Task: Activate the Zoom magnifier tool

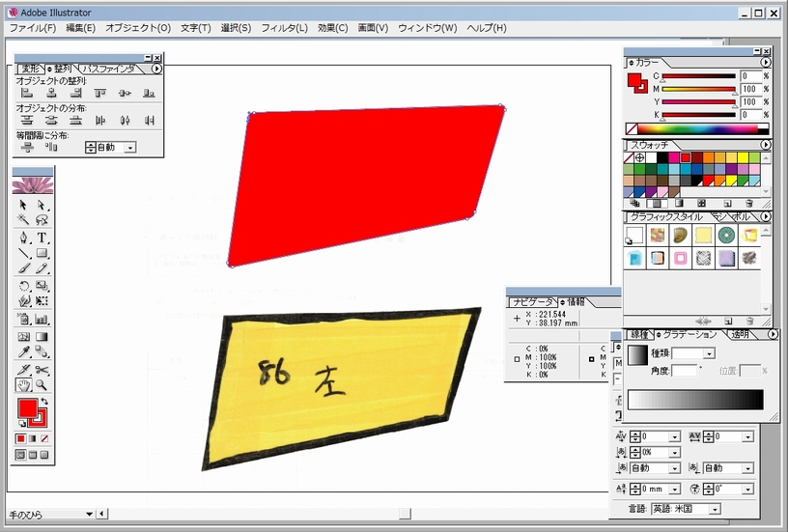Action: click(42, 385)
